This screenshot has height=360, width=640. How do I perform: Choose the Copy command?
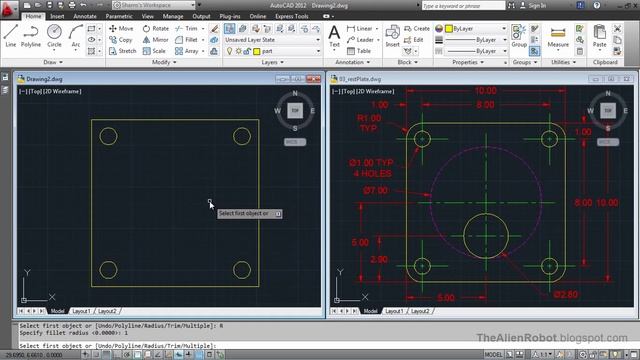click(x=121, y=40)
